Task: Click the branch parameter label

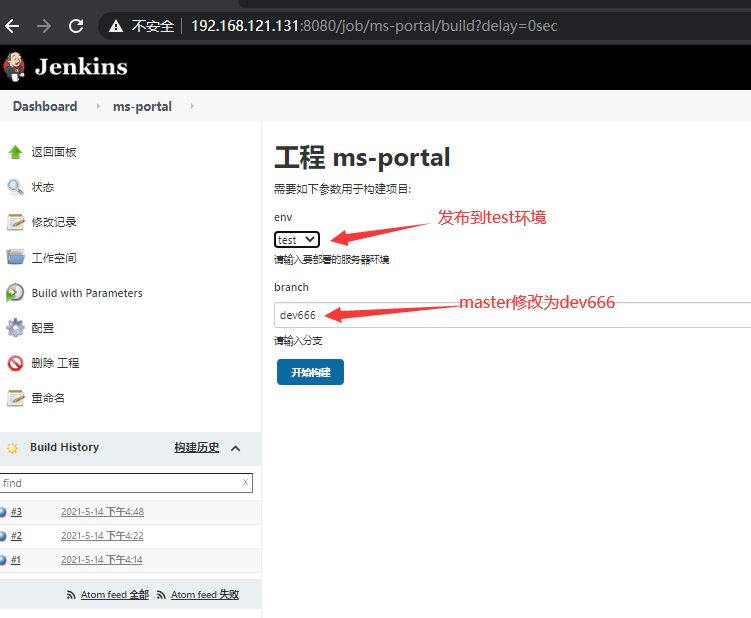Action: pos(291,287)
